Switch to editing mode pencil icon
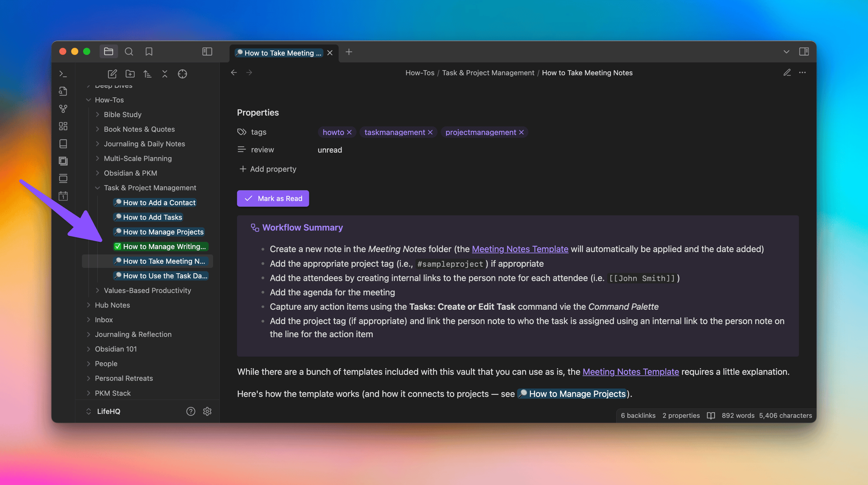This screenshot has width=868, height=485. (x=787, y=73)
